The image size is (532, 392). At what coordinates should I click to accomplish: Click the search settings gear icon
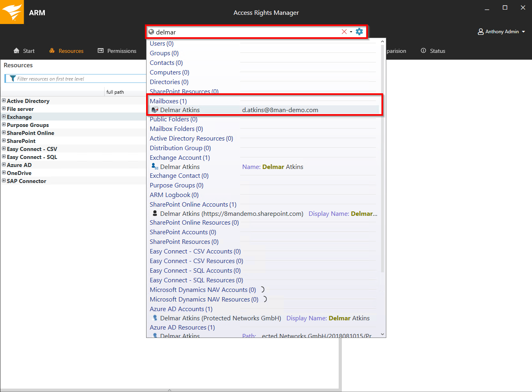[359, 32]
